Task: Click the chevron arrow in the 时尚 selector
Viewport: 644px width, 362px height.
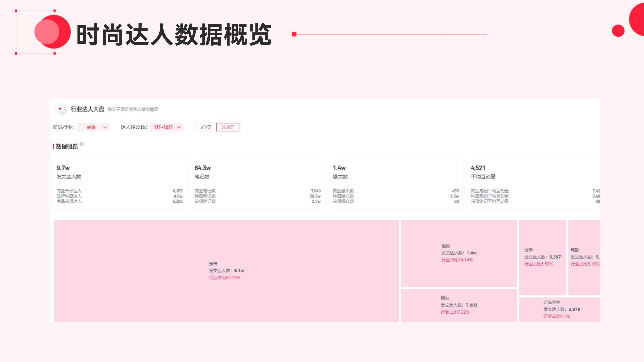Action: (105, 127)
